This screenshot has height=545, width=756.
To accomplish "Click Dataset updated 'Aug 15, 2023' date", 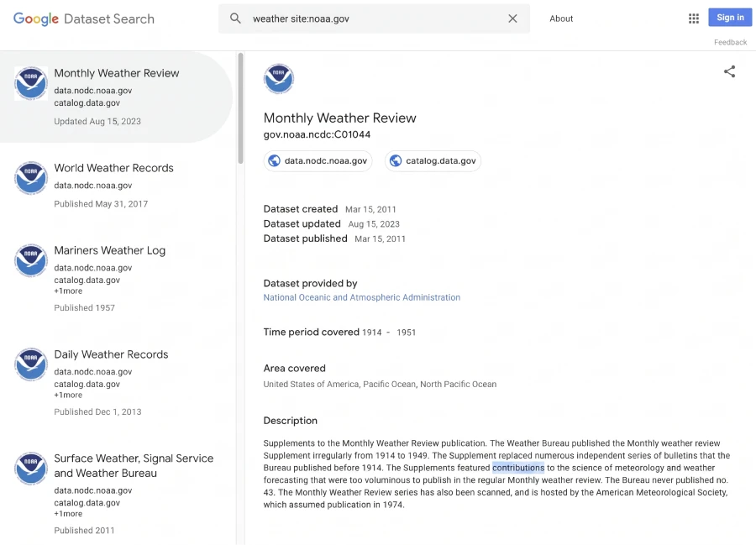I will [x=374, y=224].
